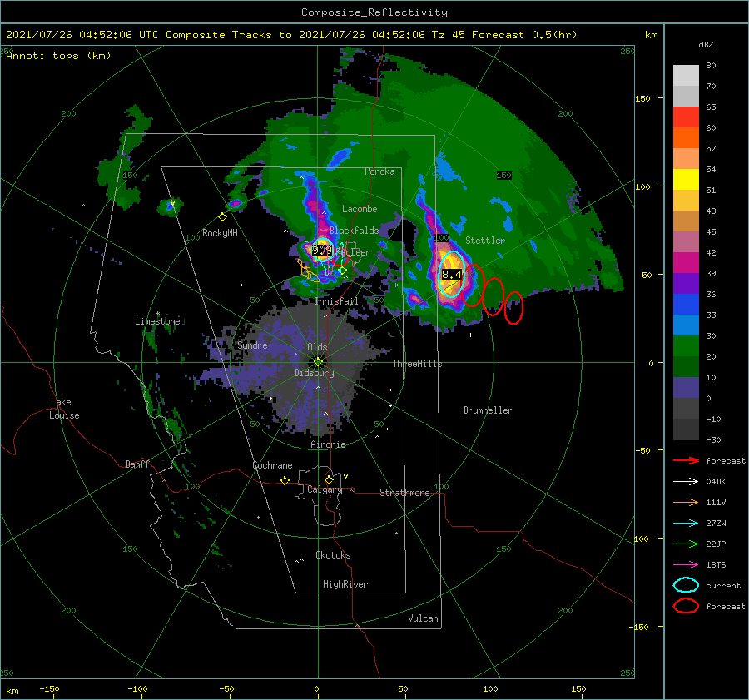Click the Lake Louise label
The height and width of the screenshot is (700, 749).
(x=64, y=409)
